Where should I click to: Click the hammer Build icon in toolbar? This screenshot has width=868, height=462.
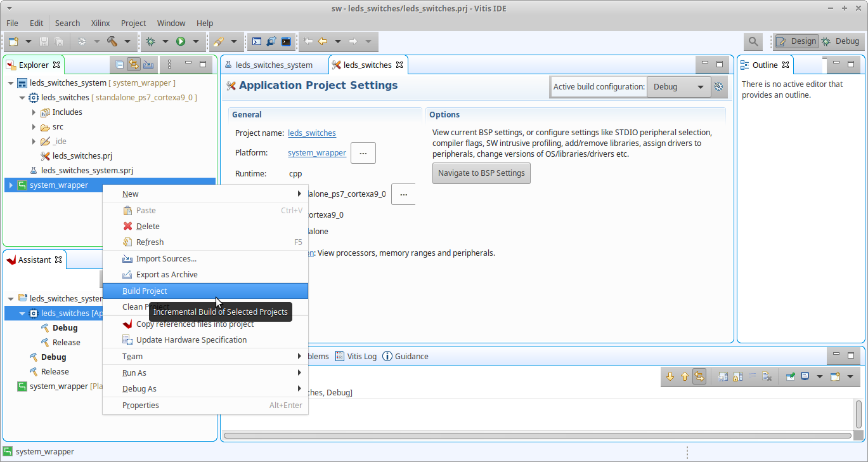112,41
